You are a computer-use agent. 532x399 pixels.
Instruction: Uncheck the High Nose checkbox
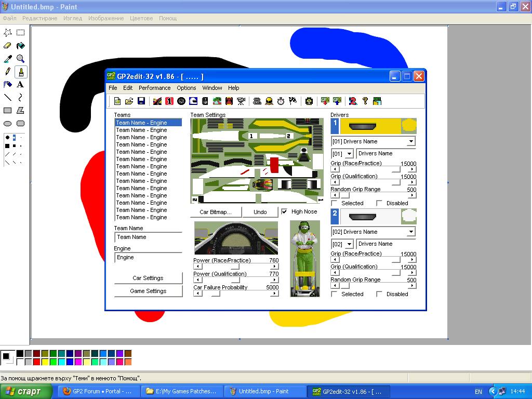(284, 211)
